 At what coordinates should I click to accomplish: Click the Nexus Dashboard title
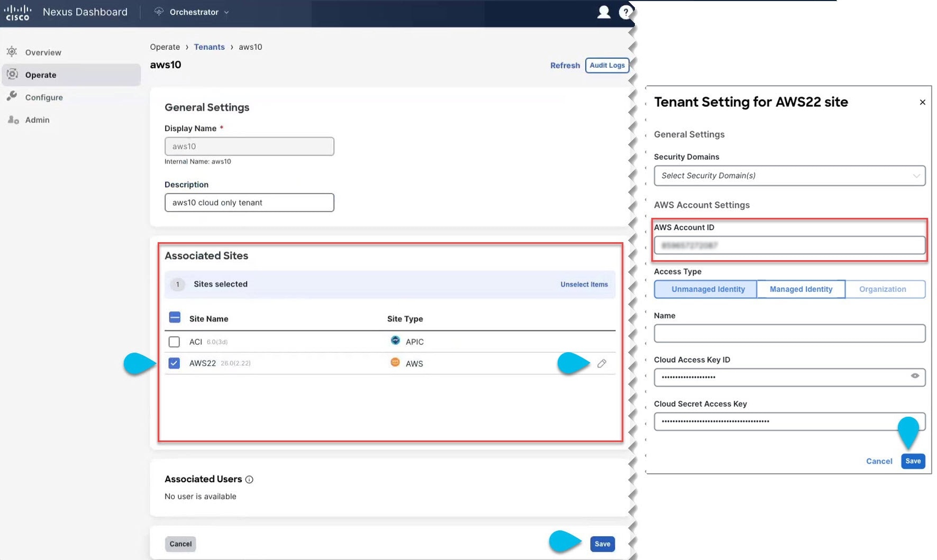pos(85,12)
